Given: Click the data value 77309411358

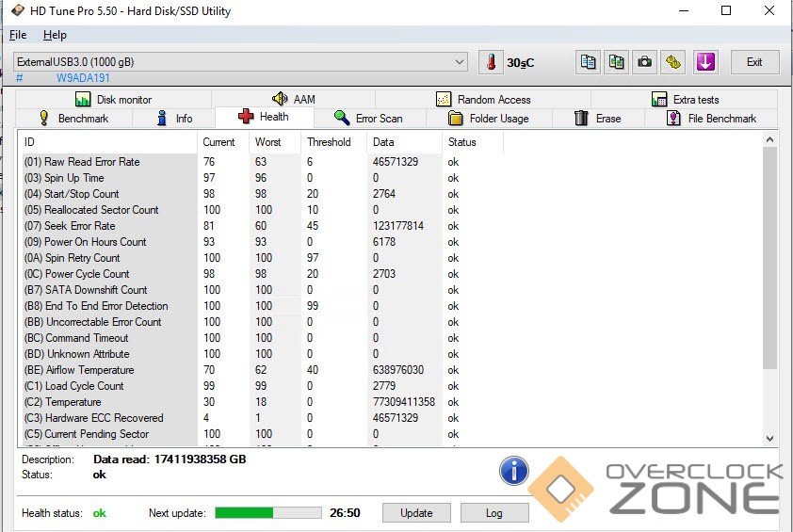Looking at the screenshot, I should coord(404,402).
